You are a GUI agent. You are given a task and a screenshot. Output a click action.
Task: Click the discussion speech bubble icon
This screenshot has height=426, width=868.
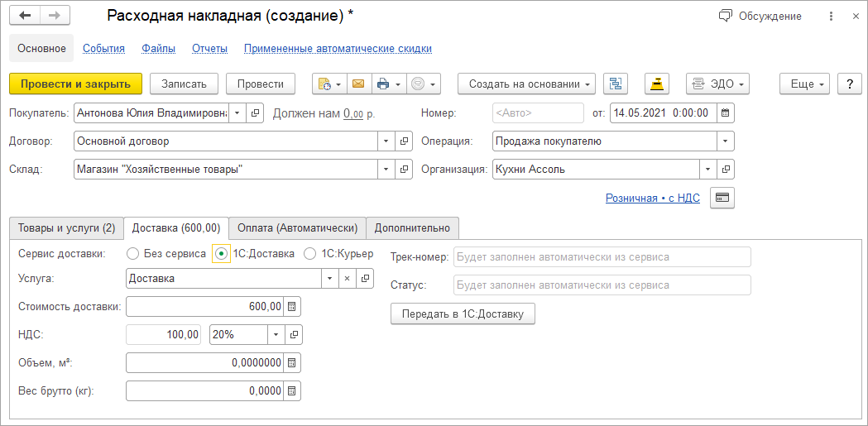[726, 16]
